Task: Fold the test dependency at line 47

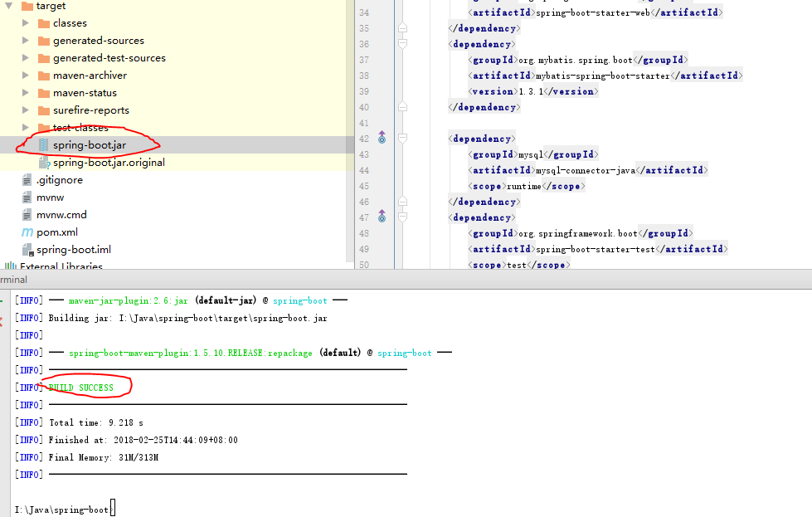Action: pos(402,217)
